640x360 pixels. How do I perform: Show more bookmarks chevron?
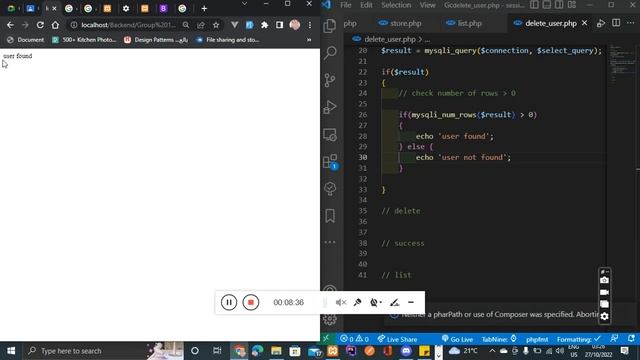(309, 40)
